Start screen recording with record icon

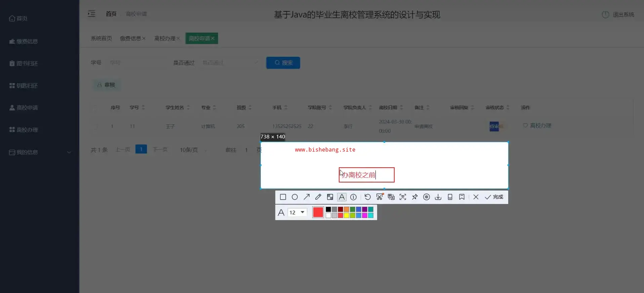(x=426, y=197)
